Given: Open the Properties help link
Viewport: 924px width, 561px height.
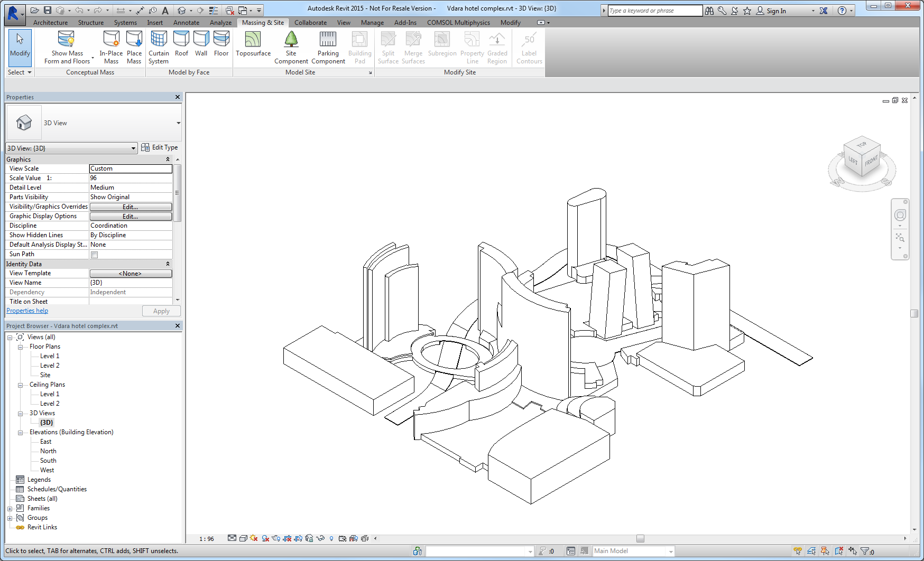Looking at the screenshot, I should click(x=27, y=311).
